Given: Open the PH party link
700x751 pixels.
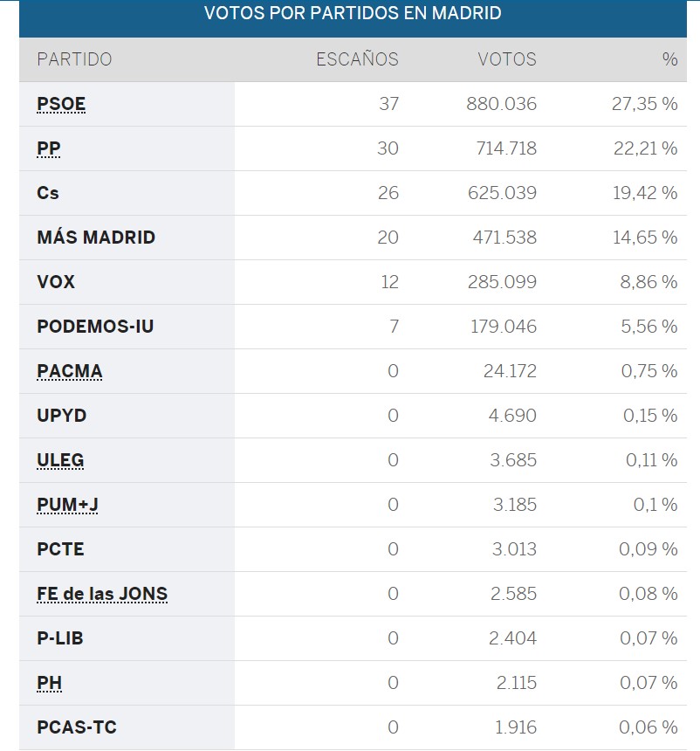Looking at the screenshot, I should point(50,683).
